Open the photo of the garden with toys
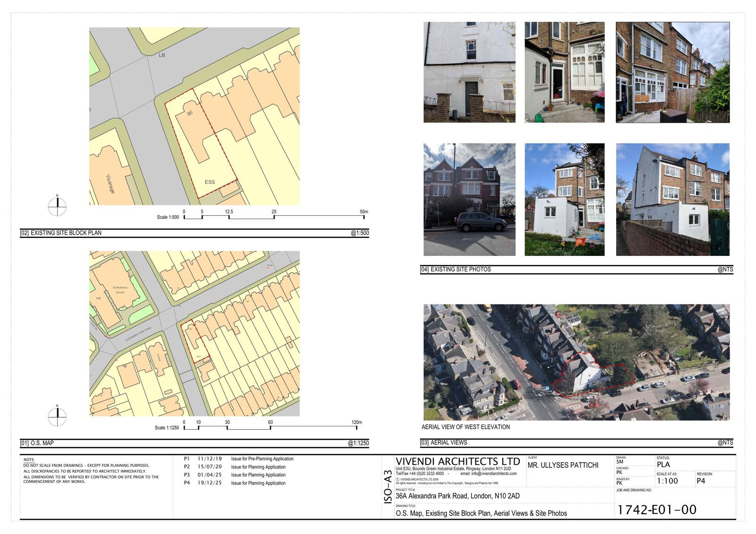The width and height of the screenshot is (756, 534). [x=564, y=200]
